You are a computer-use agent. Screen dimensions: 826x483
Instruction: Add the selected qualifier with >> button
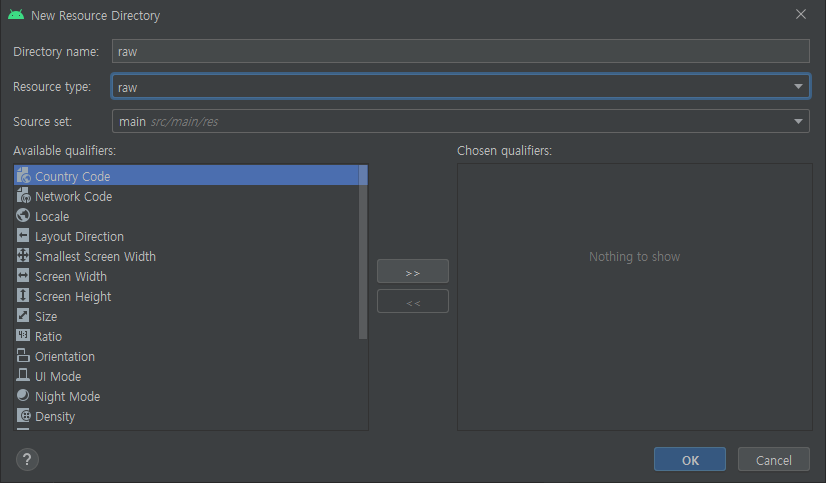[413, 271]
